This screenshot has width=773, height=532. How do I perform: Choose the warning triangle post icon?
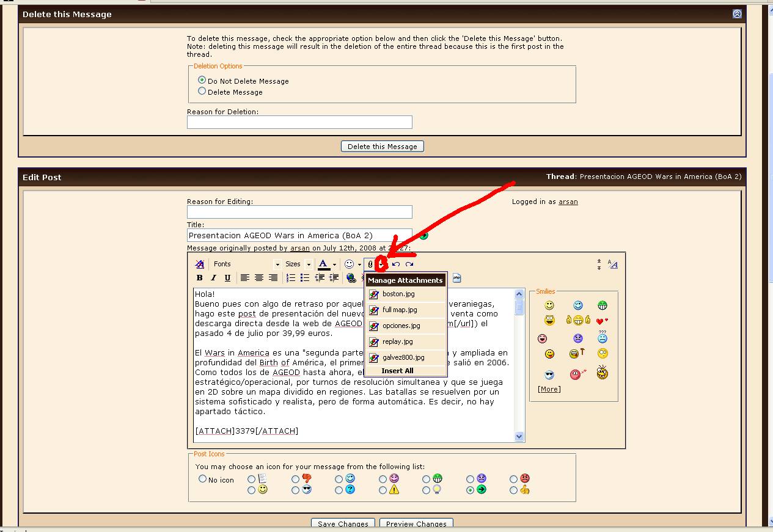coord(383,490)
